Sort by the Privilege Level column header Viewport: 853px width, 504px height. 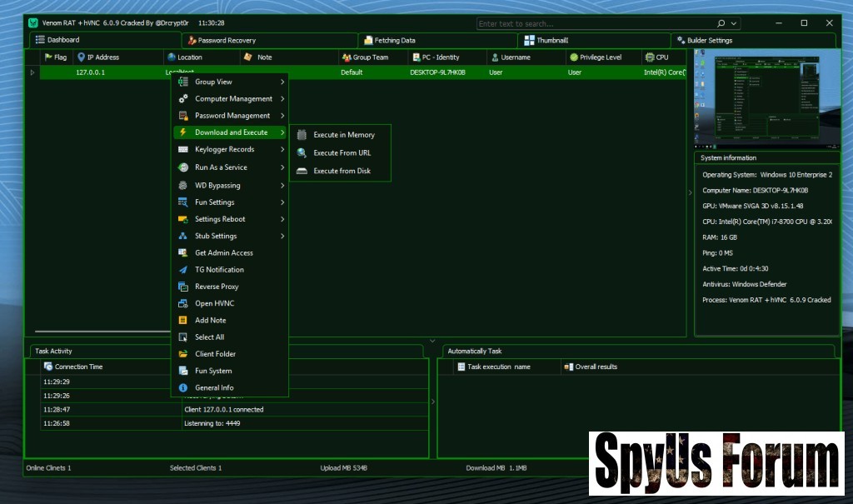(600, 57)
